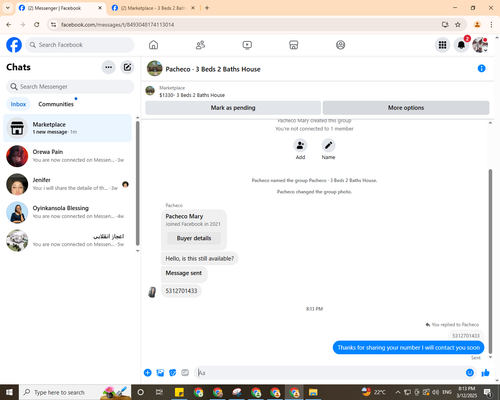The width and height of the screenshot is (500, 400).
Task: Open Marketplace icon in top navigation
Action: 294,45
